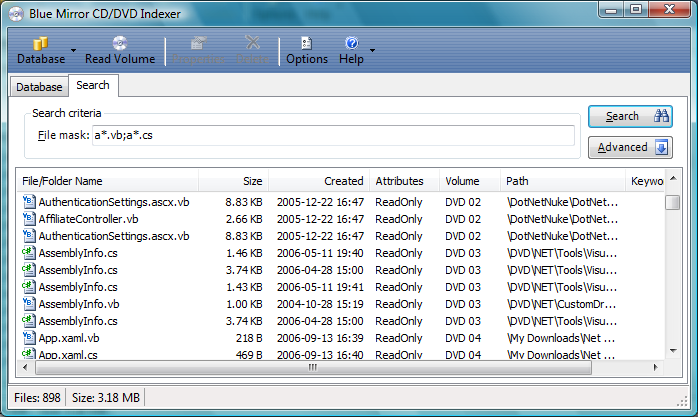Screen dimensions: 698x417
Task: Click the Size: 3.18 MB status entry
Action: 106,397
